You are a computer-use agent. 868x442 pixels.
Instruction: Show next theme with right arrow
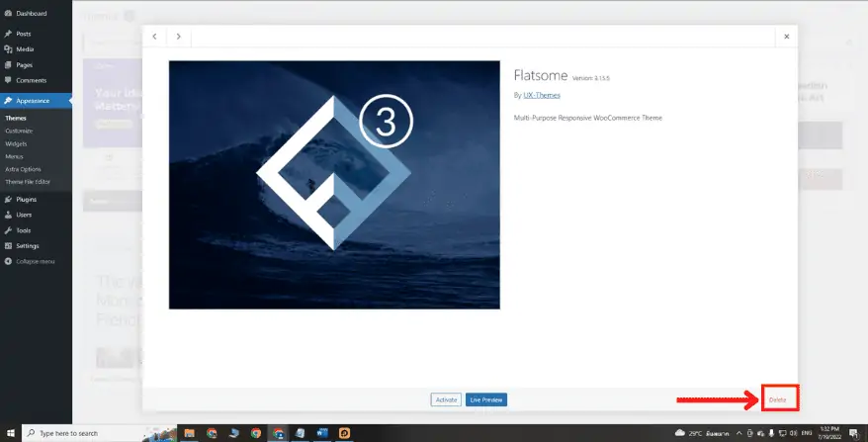pos(178,37)
